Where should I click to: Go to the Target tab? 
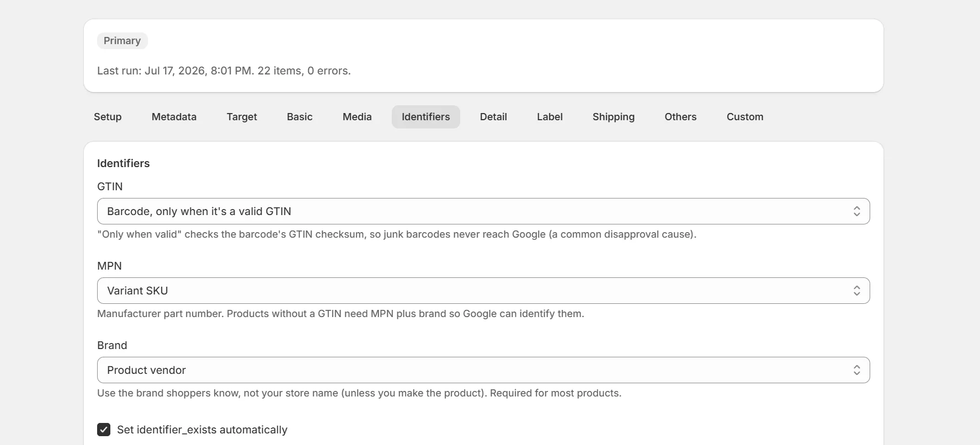(x=242, y=117)
